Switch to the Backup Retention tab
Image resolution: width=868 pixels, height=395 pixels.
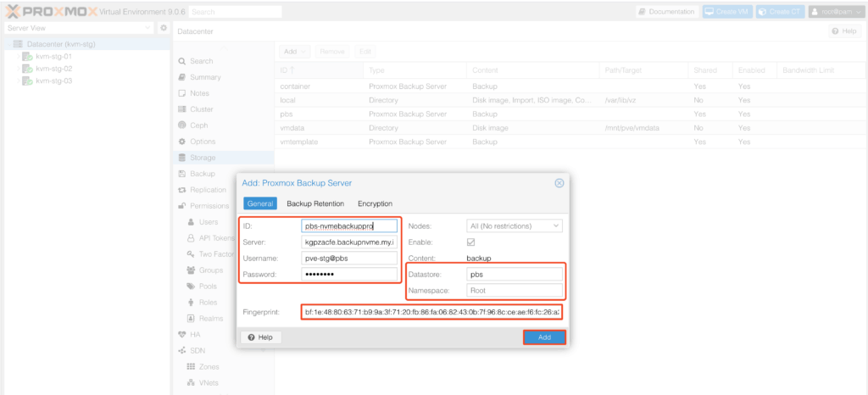click(315, 204)
